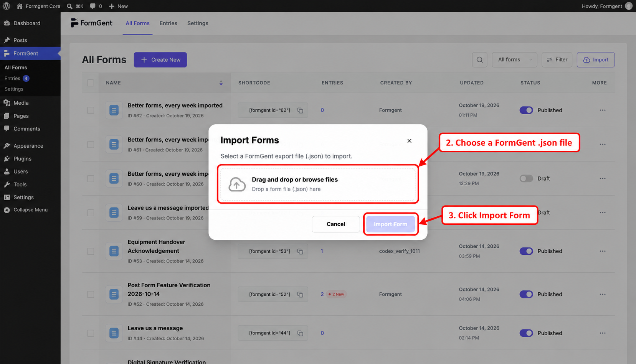The height and width of the screenshot is (364, 636).
Task: Select the checkbox for form ID #62
Action: coord(91,110)
